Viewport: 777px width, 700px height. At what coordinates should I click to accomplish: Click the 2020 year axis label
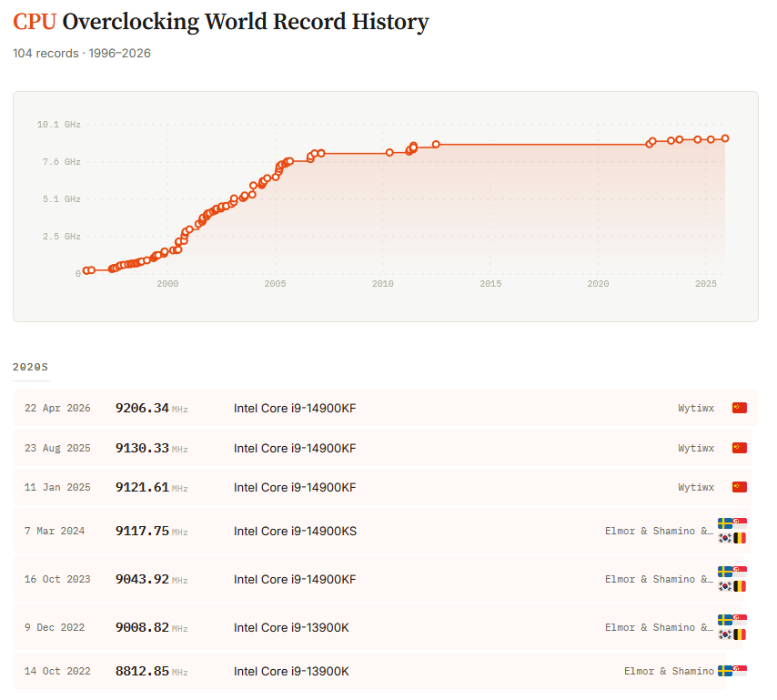(x=598, y=284)
